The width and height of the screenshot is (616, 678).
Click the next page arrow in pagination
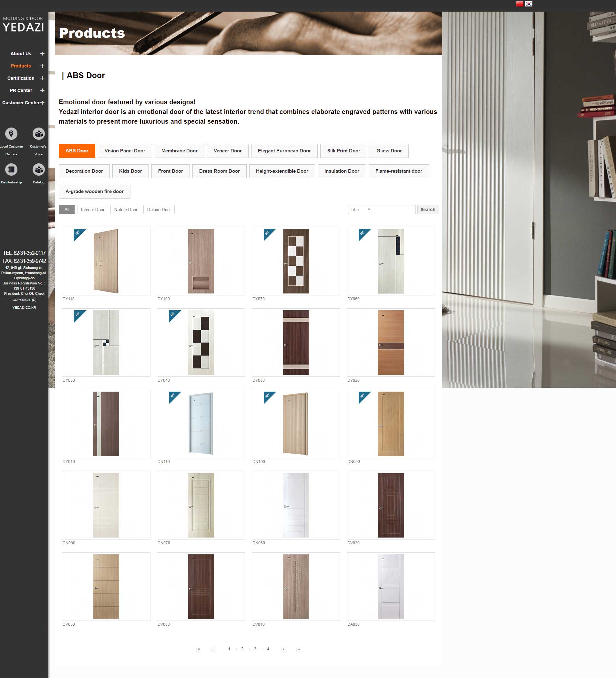(x=283, y=649)
